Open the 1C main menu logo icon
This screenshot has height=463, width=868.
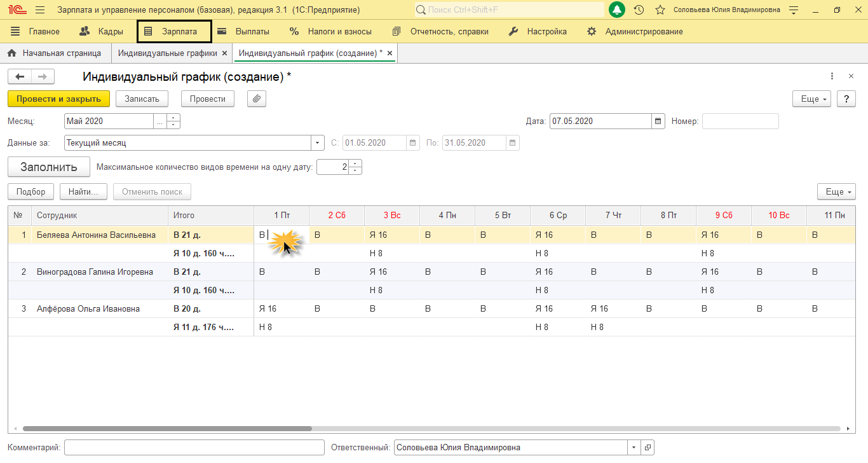click(x=18, y=10)
